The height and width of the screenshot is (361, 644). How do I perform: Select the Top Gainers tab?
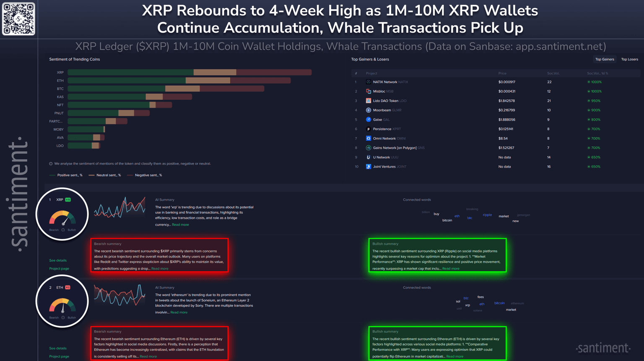pos(605,59)
